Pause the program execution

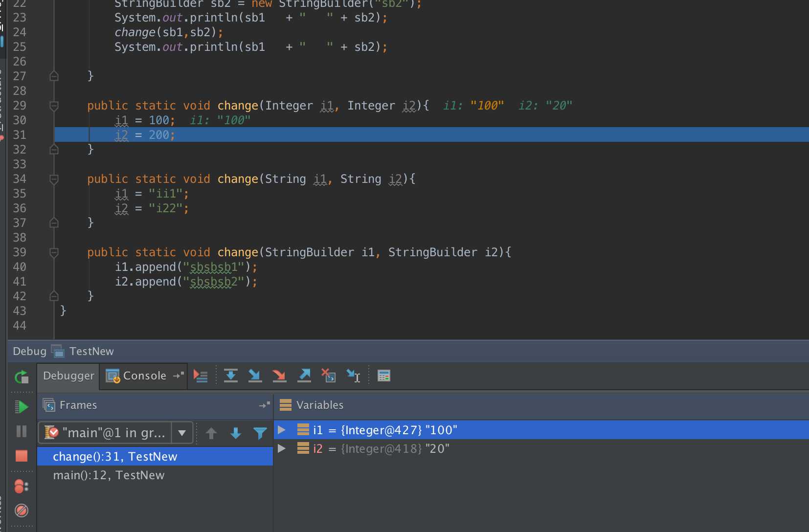pyautogui.click(x=22, y=431)
